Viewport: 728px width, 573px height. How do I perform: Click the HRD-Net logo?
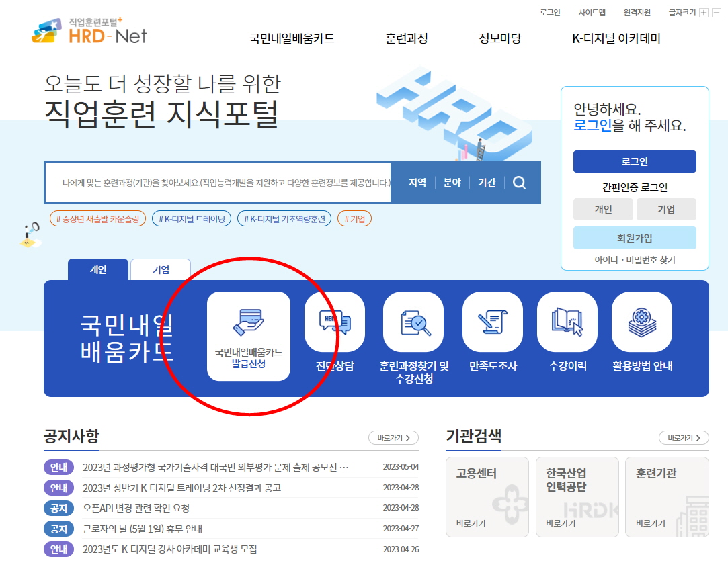[89, 31]
